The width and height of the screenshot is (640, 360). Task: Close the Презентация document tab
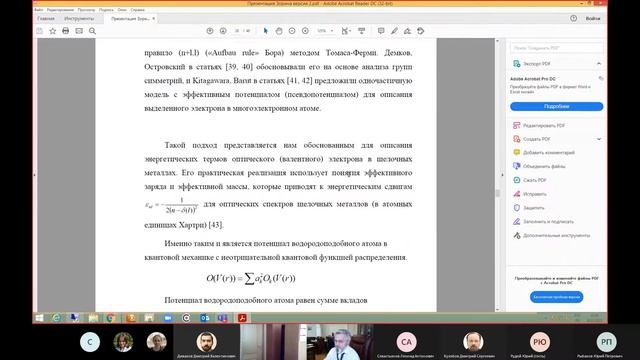pos(154,19)
